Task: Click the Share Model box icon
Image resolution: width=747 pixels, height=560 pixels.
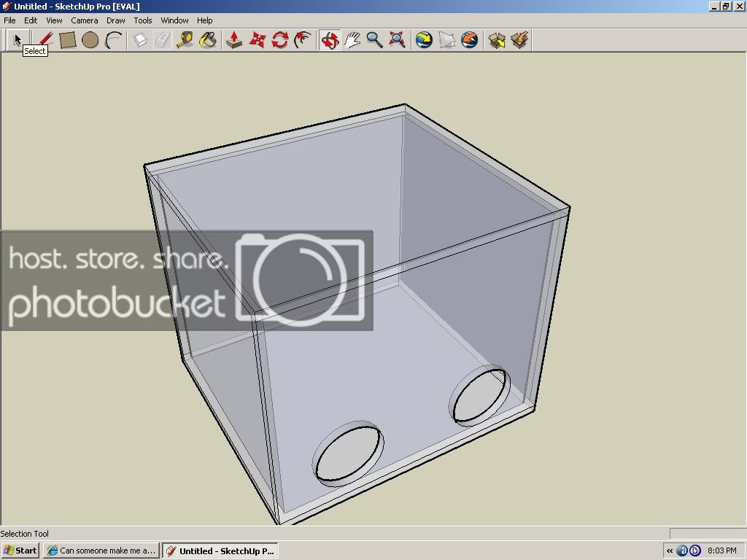Action: 519,40
